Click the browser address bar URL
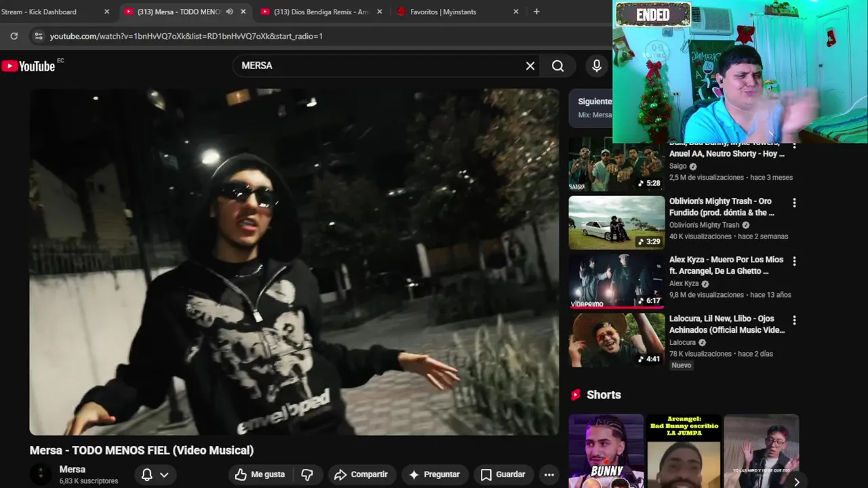This screenshot has height=488, width=868. [x=186, y=36]
